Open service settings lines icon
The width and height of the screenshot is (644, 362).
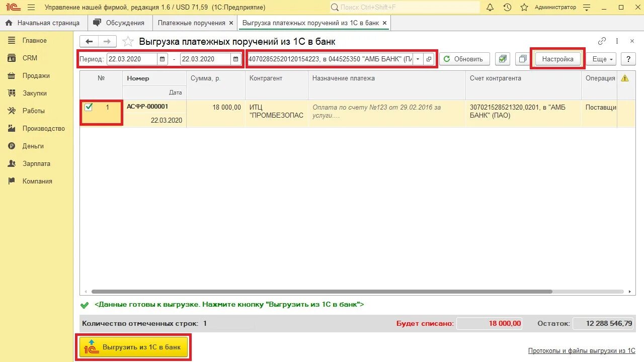pos(587,8)
